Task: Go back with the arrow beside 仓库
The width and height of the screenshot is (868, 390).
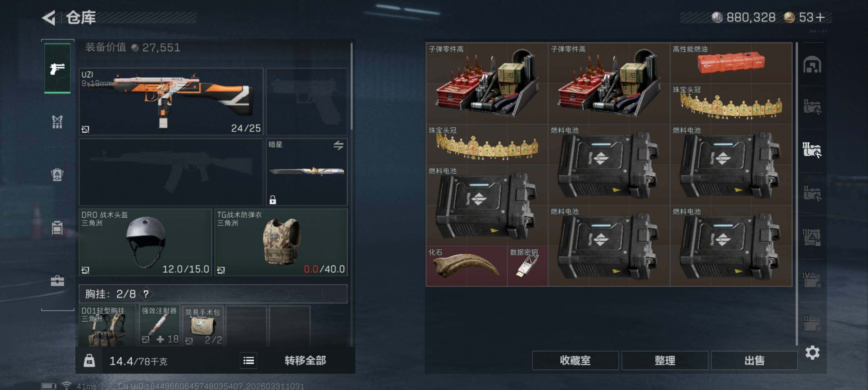Action: click(49, 18)
